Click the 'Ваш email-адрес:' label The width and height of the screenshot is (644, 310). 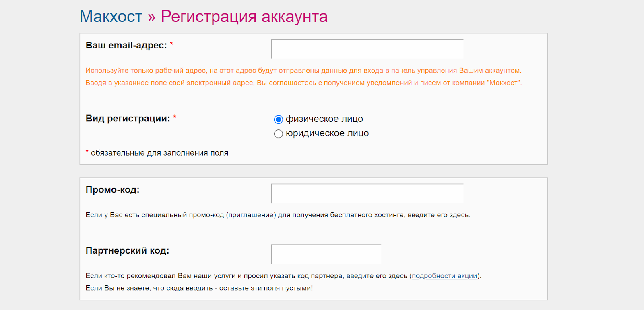click(126, 45)
